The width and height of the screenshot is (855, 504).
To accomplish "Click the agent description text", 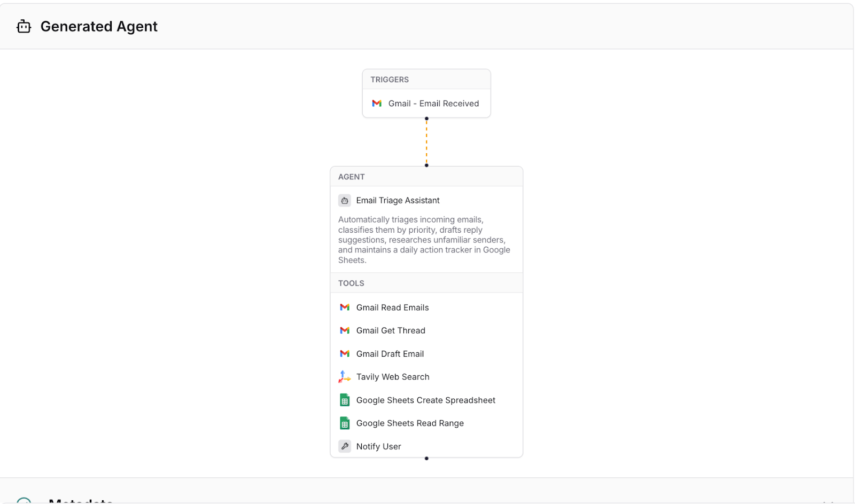I will pyautogui.click(x=424, y=240).
